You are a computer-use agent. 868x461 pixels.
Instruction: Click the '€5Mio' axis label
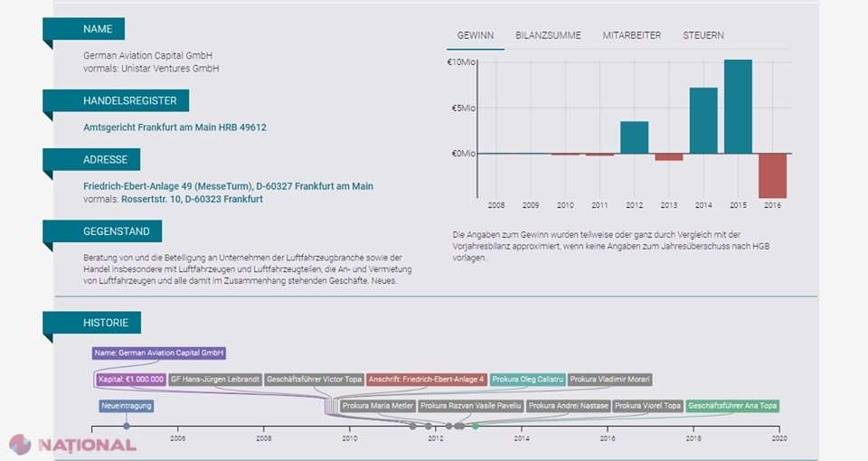click(463, 108)
